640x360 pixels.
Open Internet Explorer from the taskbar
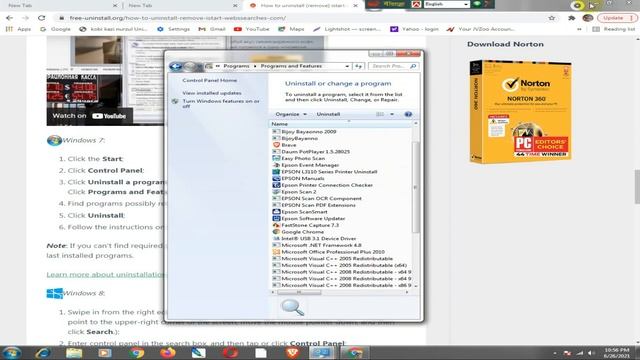43,353
